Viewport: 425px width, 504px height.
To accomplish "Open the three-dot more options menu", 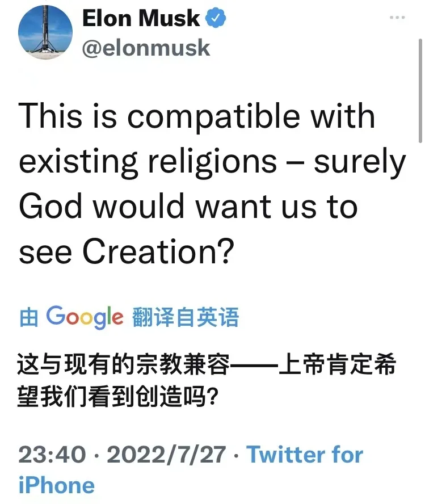I will click(397, 18).
